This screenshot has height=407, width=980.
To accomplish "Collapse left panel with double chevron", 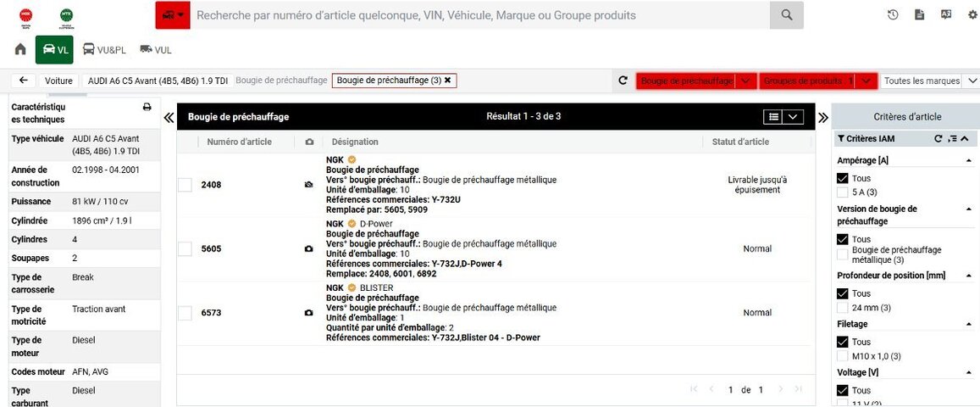I will point(169,117).
